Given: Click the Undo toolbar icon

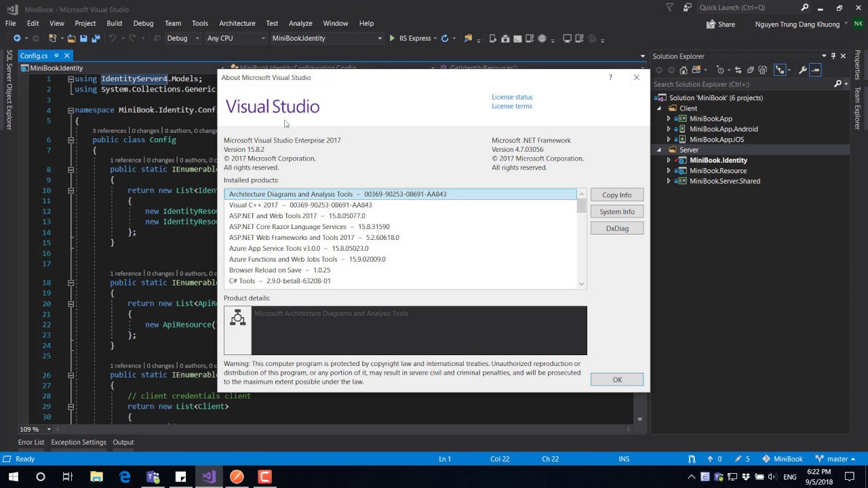Looking at the screenshot, I should [x=113, y=39].
